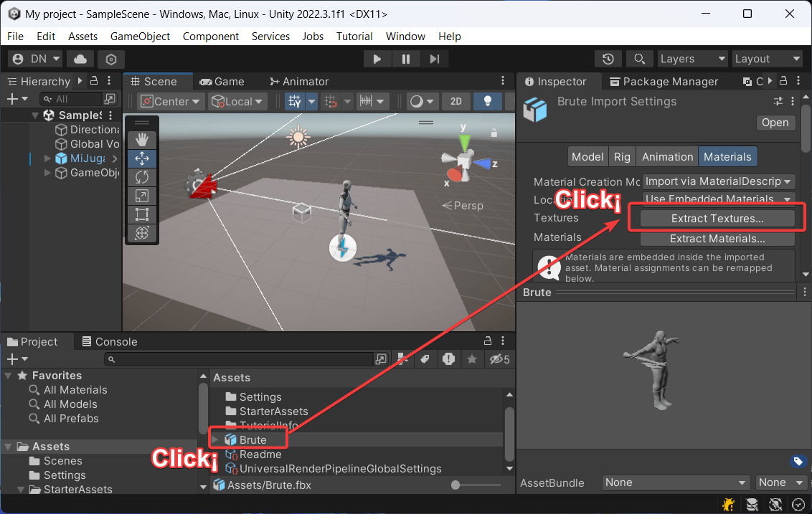Screen dimensions: 812x514
Task: Lock the Inspector panel
Action: 783,81
